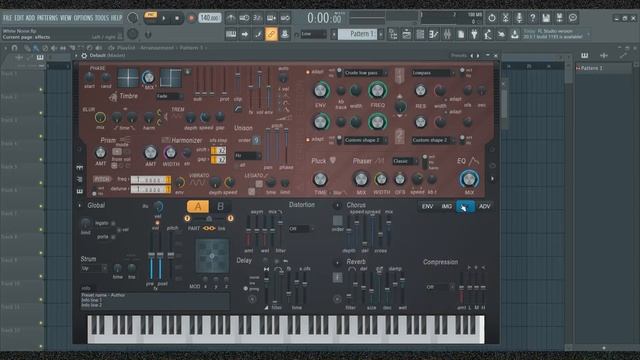640x360 pixels.
Task: Open the FILE menu
Action: (7, 18)
